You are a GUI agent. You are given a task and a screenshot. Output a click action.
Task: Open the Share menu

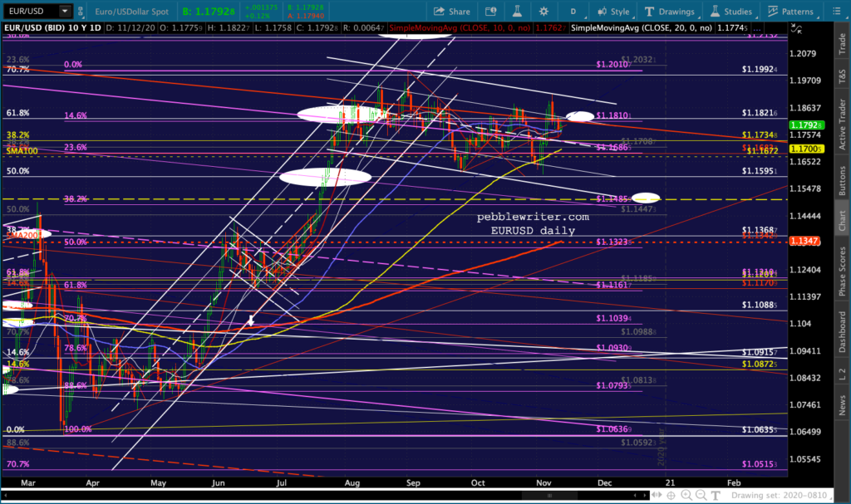[x=452, y=12]
